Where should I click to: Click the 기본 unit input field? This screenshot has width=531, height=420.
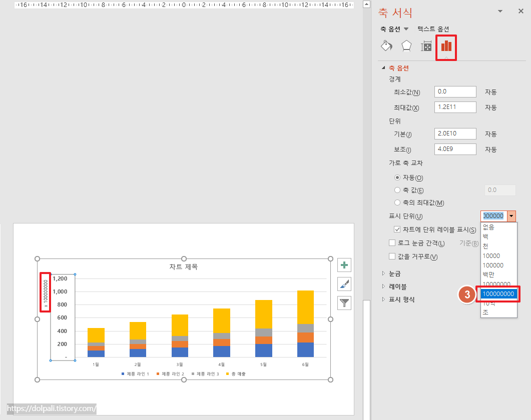point(455,133)
